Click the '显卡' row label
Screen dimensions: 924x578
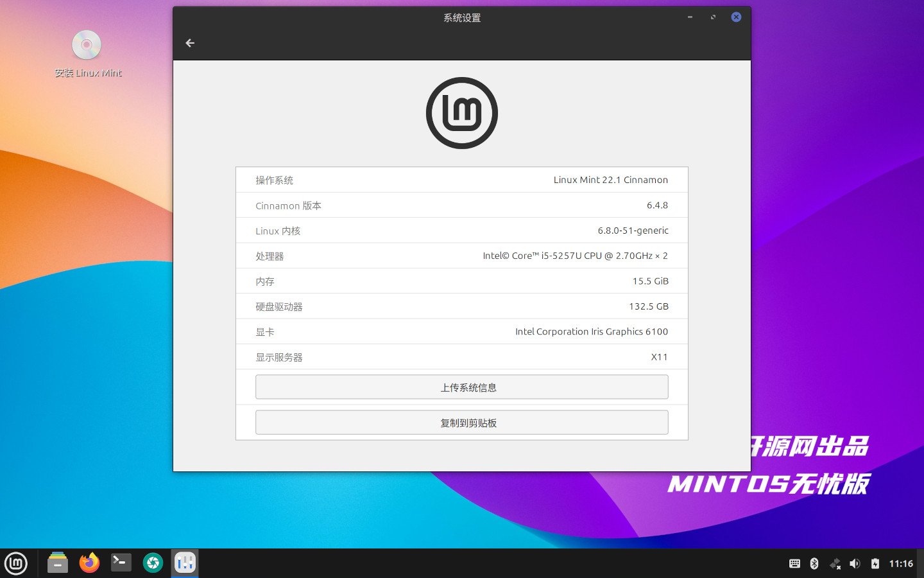pos(265,332)
